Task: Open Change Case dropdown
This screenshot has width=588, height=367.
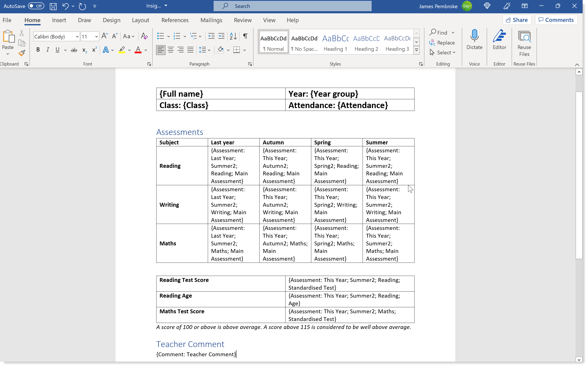Action: (129, 36)
